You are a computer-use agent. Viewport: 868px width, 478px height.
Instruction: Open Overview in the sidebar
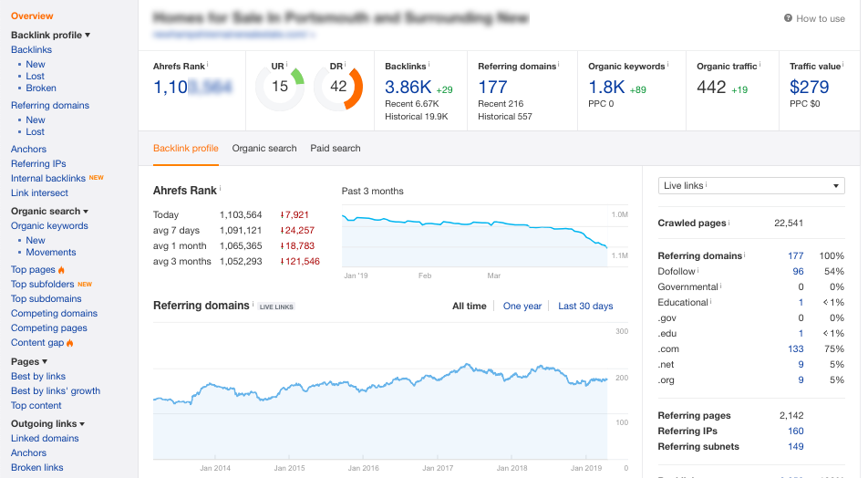32,16
